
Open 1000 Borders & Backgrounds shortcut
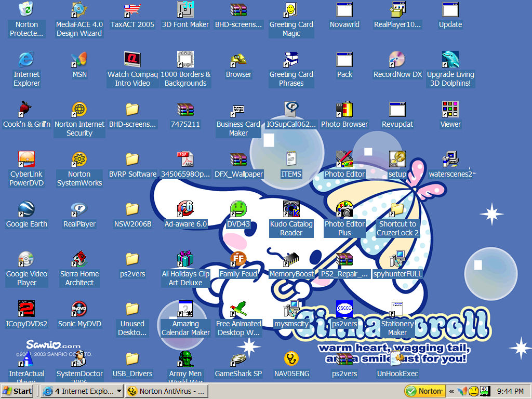point(185,59)
